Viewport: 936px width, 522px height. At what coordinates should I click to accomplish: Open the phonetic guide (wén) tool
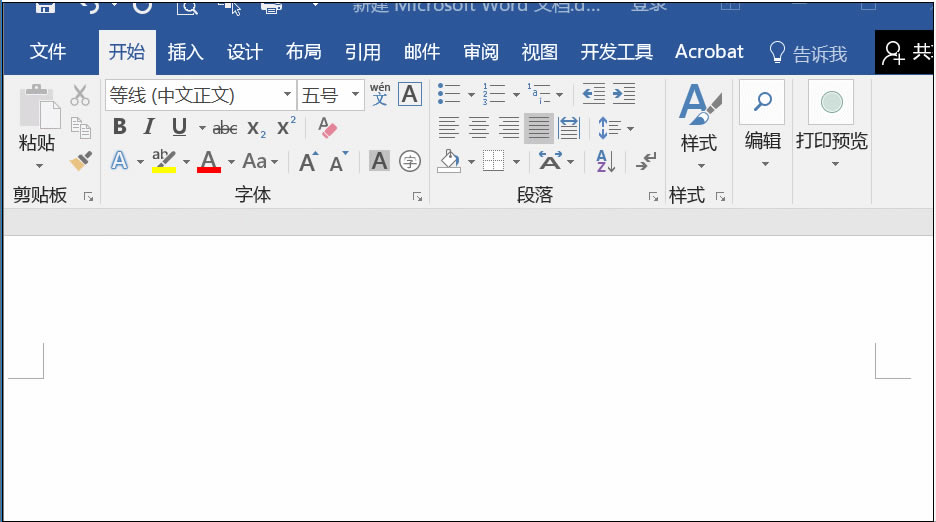[380, 94]
